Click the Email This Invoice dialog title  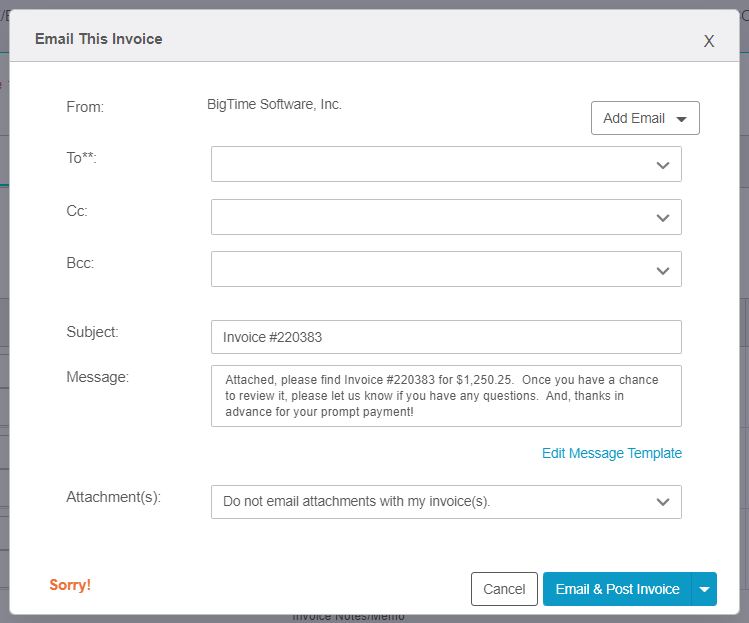98,39
